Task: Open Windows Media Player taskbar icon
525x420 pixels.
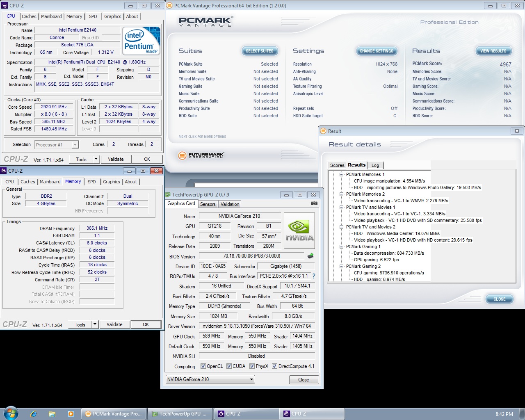Action: [71, 414]
